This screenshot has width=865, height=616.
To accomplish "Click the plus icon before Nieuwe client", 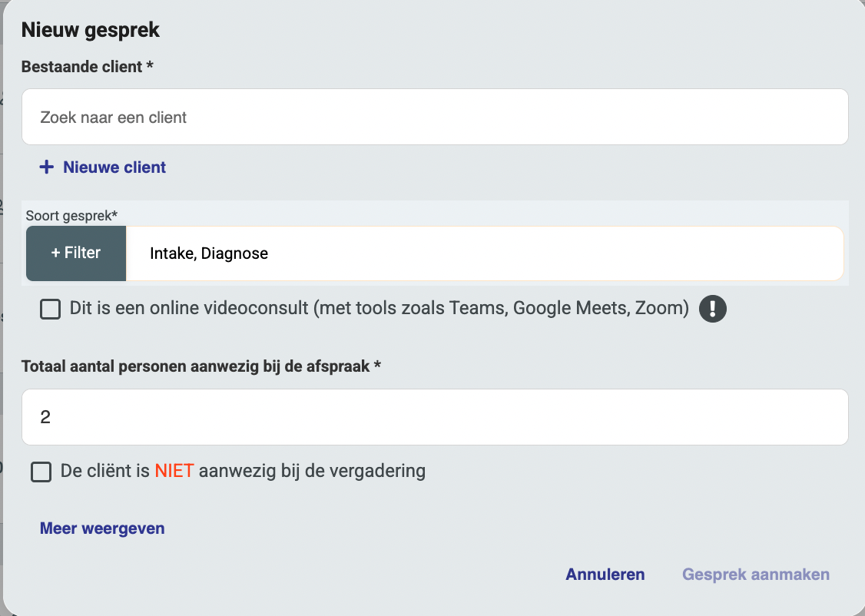I will tap(48, 167).
